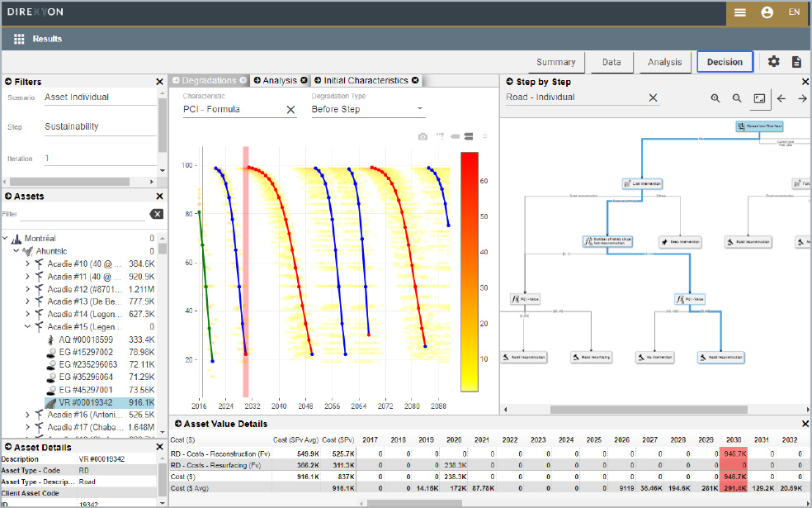Open the Analysis panel tab beside Degradations

[280, 80]
